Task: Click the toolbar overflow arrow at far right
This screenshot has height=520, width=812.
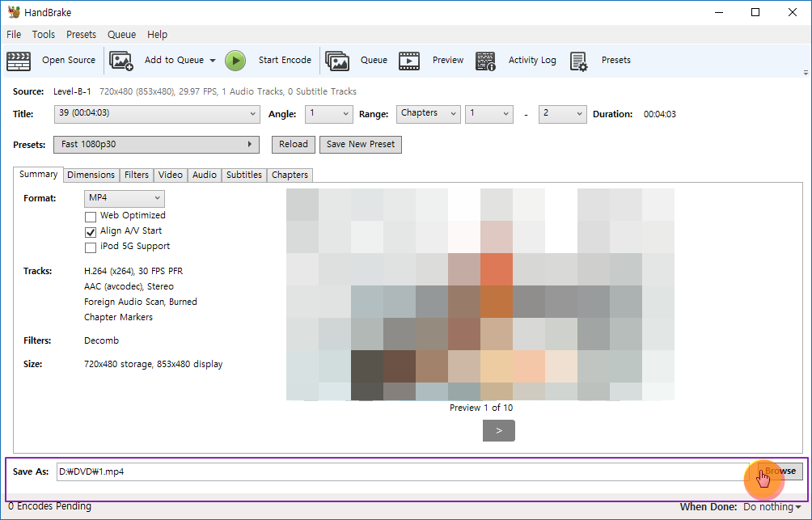Action: [806, 73]
